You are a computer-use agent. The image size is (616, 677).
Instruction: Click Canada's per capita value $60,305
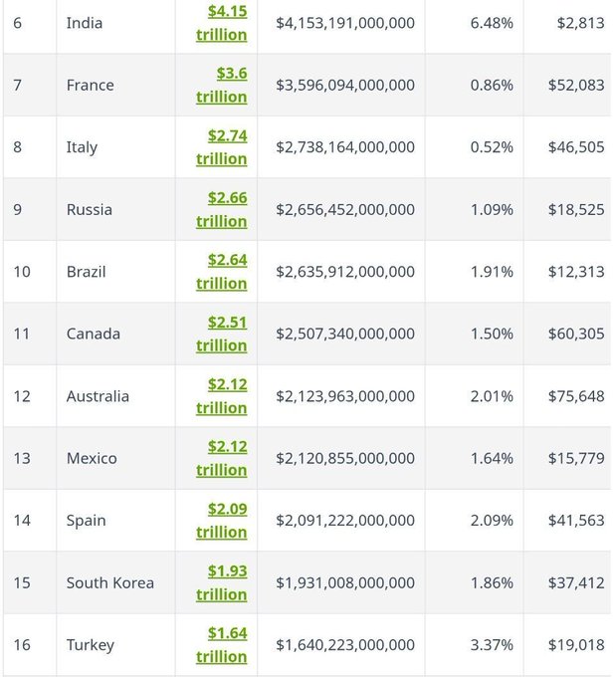point(576,334)
